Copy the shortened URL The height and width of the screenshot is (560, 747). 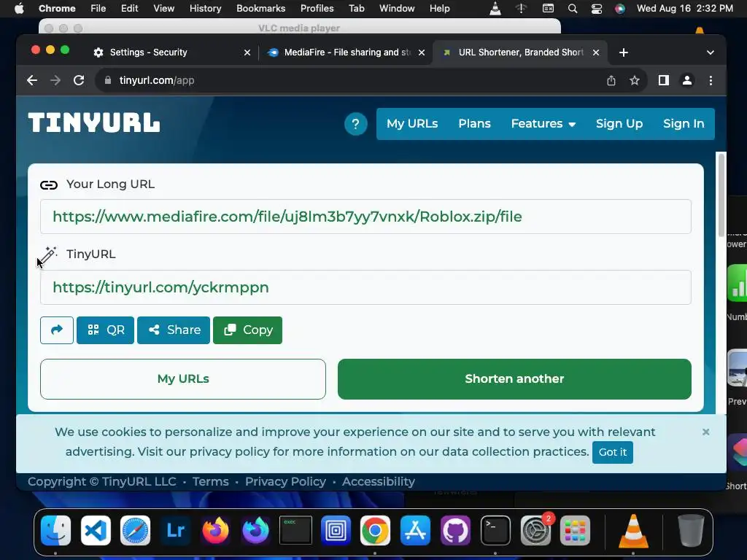[x=247, y=330]
